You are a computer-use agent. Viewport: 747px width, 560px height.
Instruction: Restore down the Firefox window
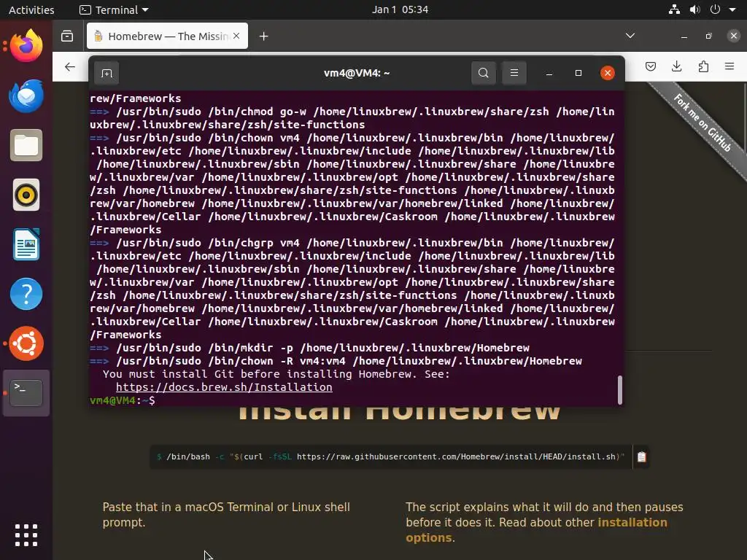[709, 36]
